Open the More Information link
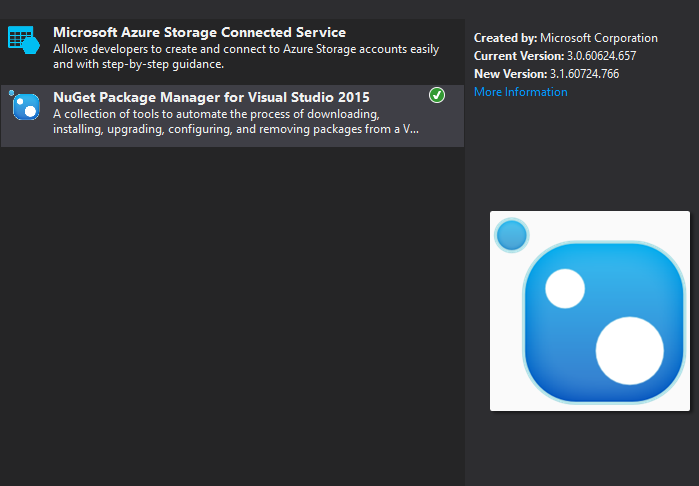This screenshot has height=486, width=699. [x=520, y=92]
